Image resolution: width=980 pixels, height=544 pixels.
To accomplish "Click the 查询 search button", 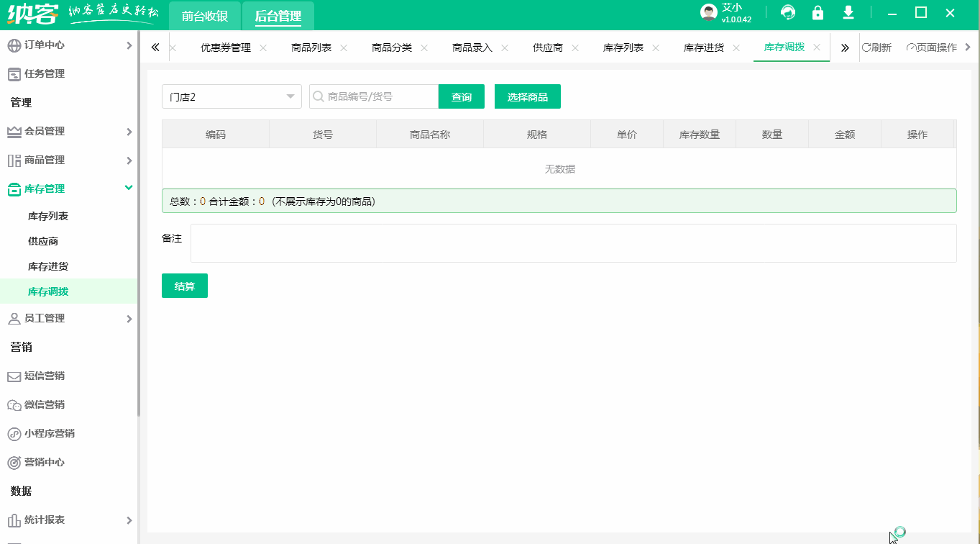I will pos(461,96).
